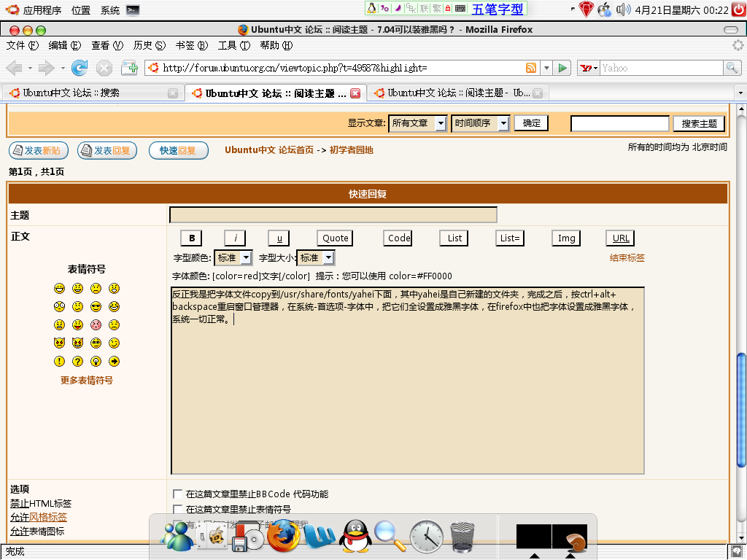Screen dimensions: 747x560
Task: Click the 搜索主题 search button
Action: coord(699,123)
